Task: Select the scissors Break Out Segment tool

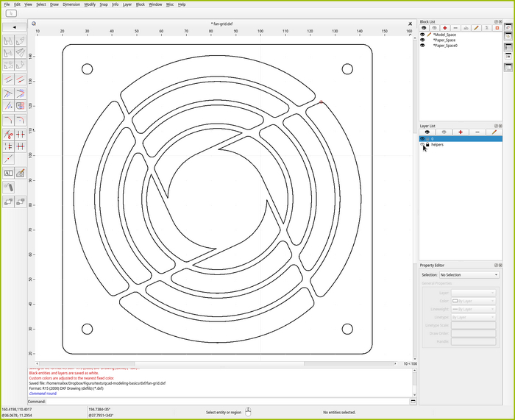Action: tap(8, 135)
